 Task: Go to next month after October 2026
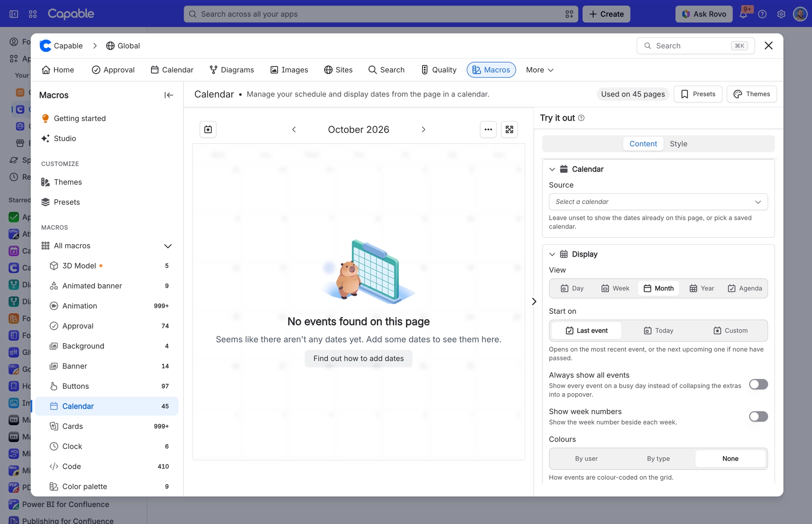(423, 130)
